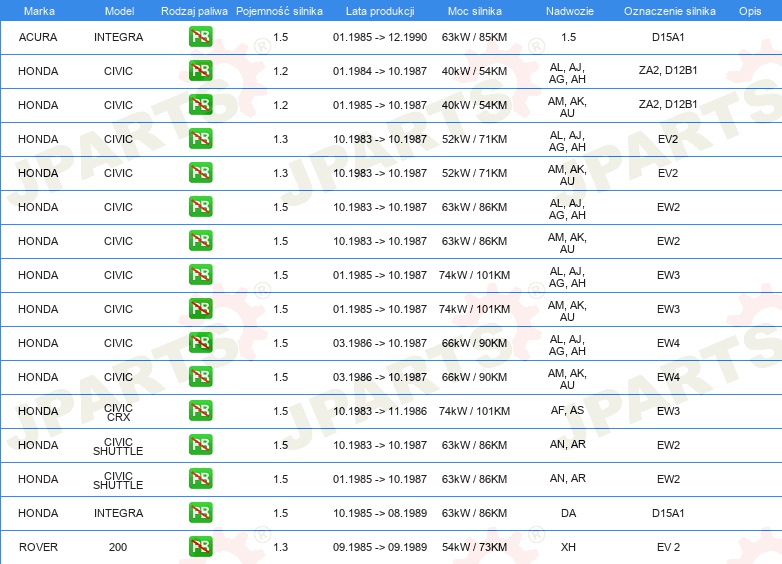Click the Lata produkcji column header
The image size is (782, 564).
tap(380, 11)
